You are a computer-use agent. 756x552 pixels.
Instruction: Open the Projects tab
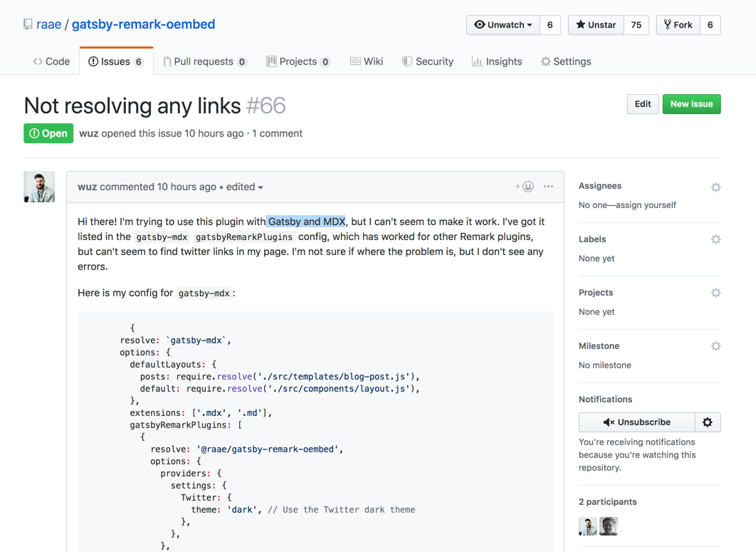[x=298, y=61]
